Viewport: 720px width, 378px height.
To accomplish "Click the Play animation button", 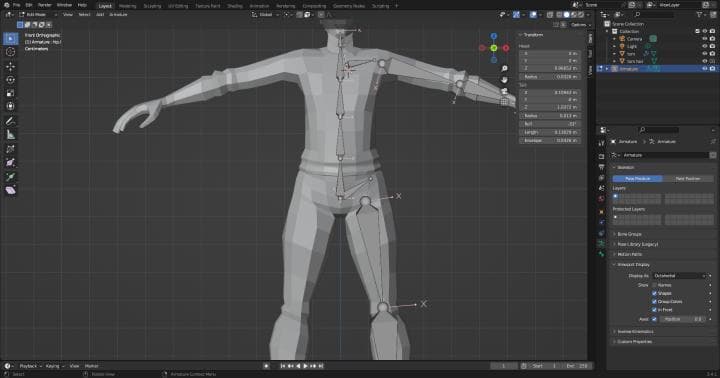I will pos(305,366).
